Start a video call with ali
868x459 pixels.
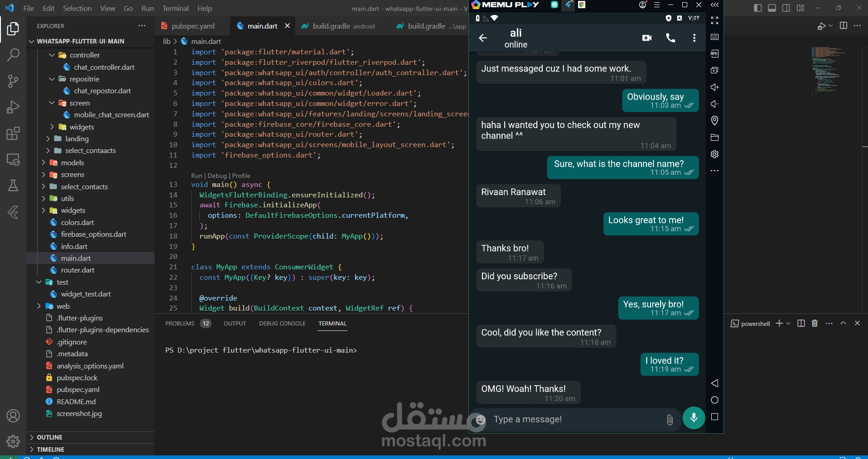click(x=647, y=38)
